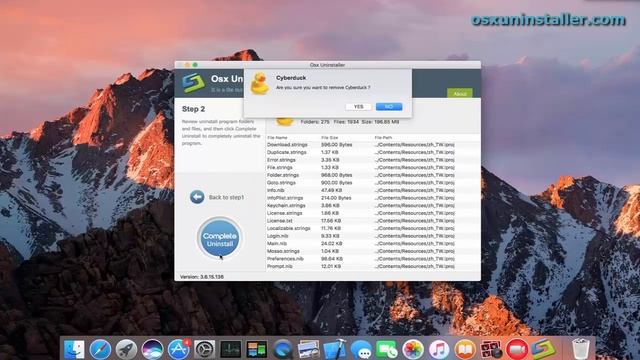Open Photo Booth from the Dock
Image resolution: width=640 pixels, height=360 pixels.
click(x=491, y=349)
